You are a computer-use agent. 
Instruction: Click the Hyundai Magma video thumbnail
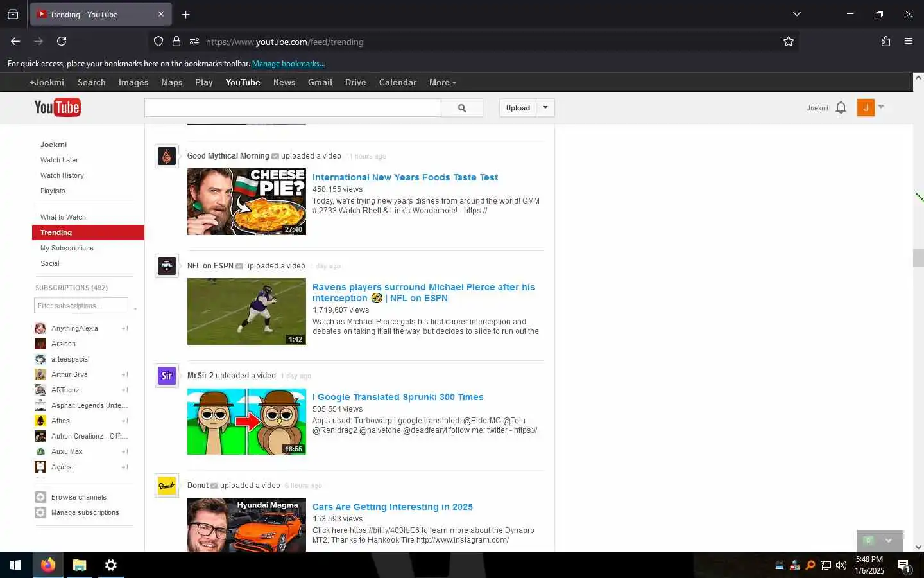(x=246, y=525)
